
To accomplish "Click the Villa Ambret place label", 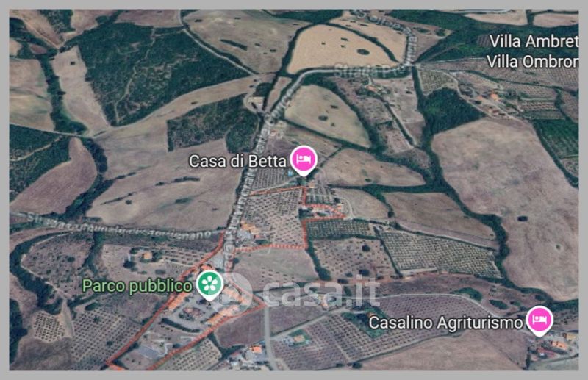I will click(534, 41).
